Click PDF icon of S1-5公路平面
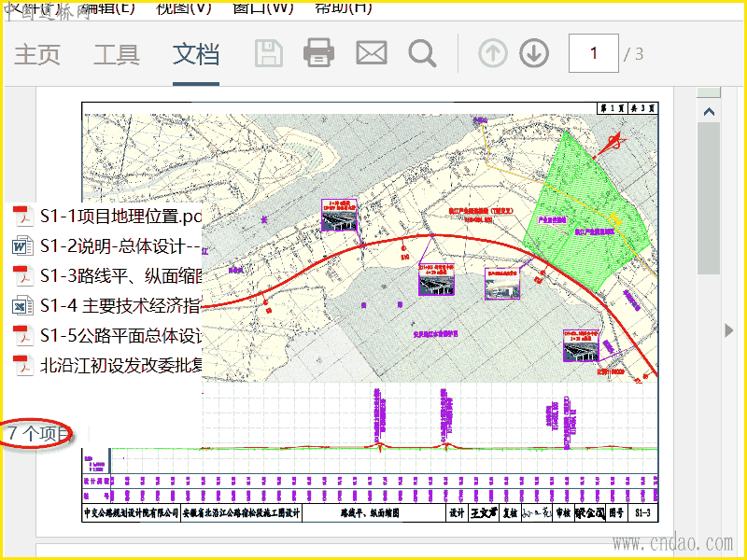 pyautogui.click(x=22, y=336)
